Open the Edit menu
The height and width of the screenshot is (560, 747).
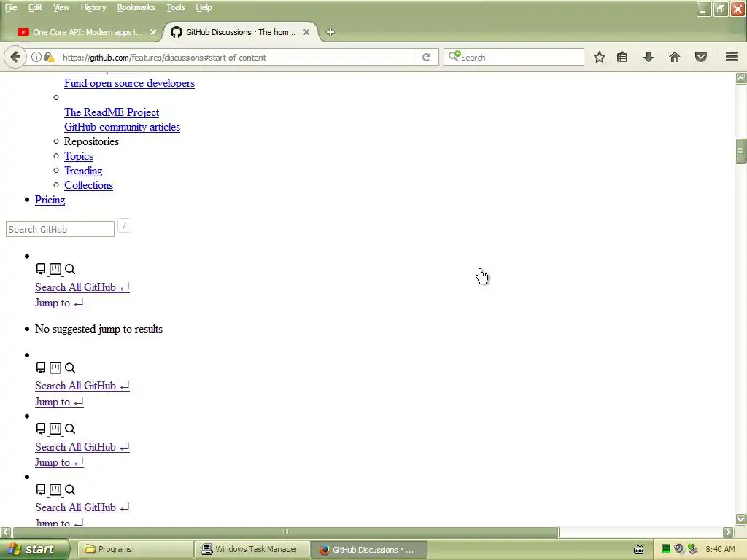tap(35, 7)
